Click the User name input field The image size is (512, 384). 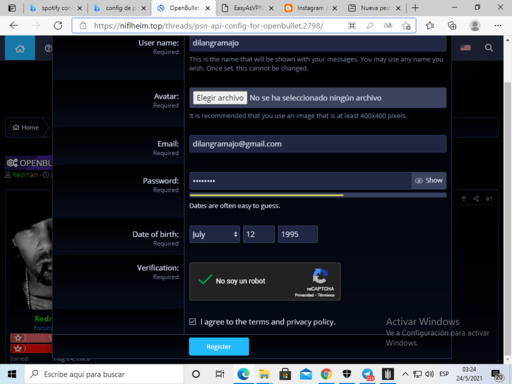click(318, 43)
